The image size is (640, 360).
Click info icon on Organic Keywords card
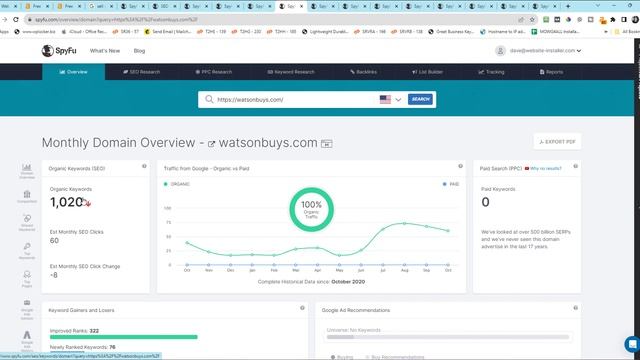144,166
